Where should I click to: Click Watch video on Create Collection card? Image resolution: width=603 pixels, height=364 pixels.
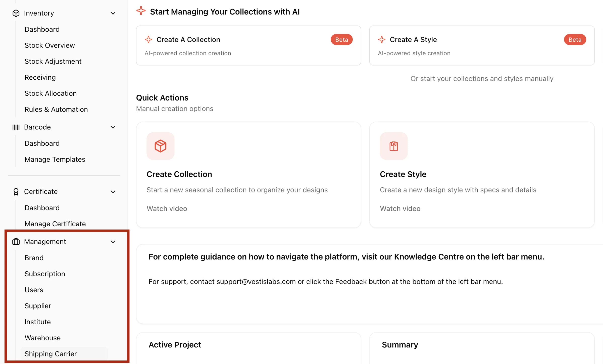167,209
